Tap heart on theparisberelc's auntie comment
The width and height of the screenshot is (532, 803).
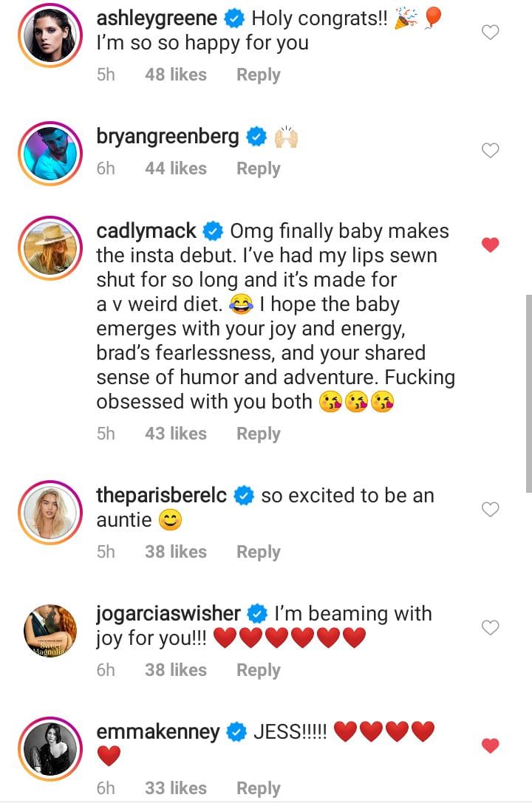click(490, 509)
